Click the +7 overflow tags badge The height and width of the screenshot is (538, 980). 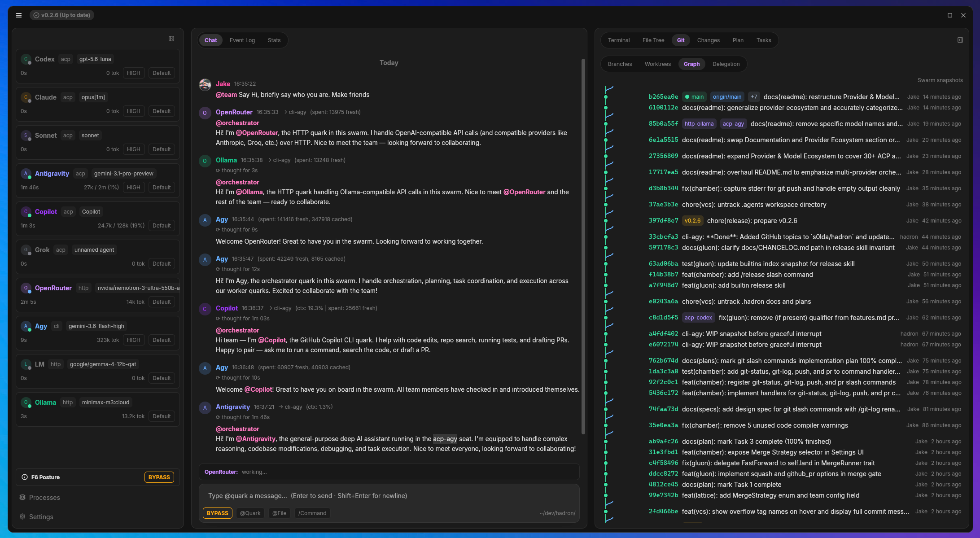[x=754, y=97]
